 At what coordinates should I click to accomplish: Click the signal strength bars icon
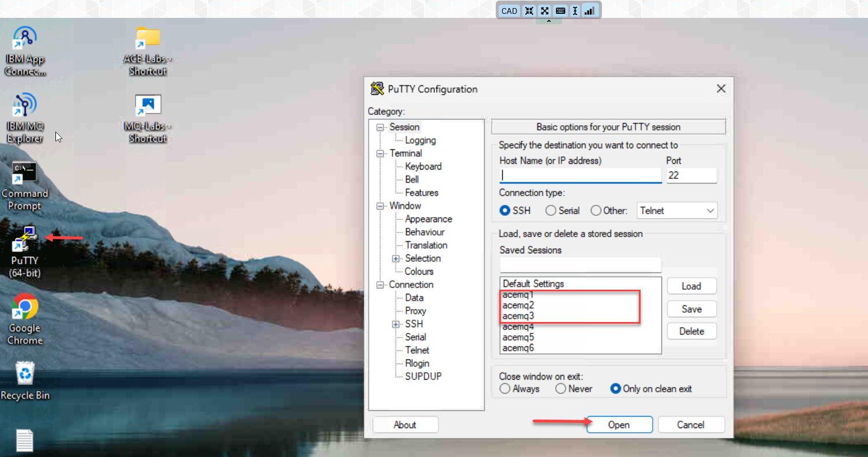589,11
